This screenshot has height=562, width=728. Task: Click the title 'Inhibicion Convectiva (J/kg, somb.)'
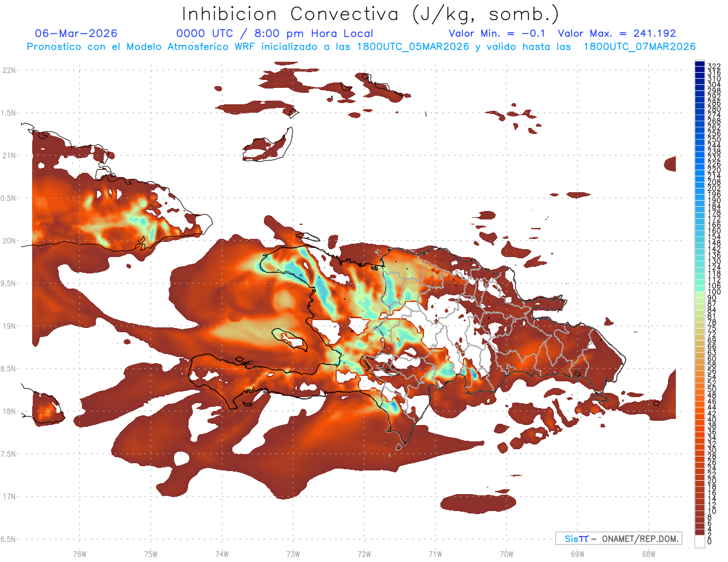[371, 14]
